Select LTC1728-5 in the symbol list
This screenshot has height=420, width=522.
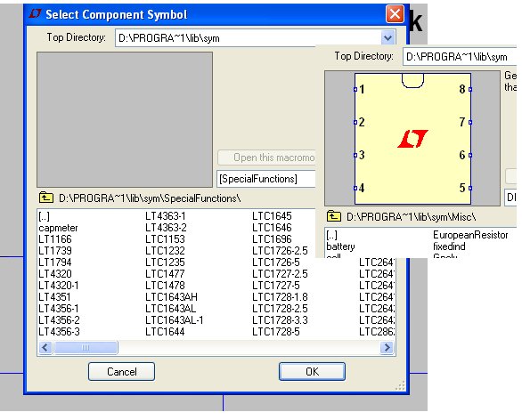tap(275, 332)
